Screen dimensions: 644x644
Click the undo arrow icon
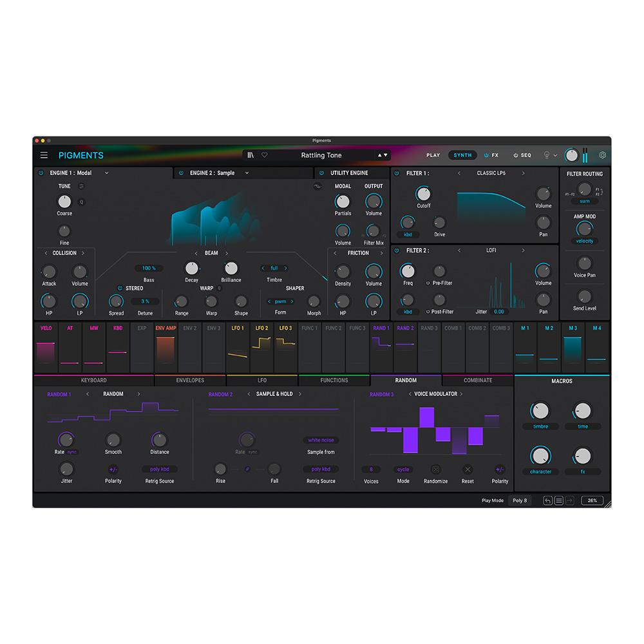pos(547,500)
